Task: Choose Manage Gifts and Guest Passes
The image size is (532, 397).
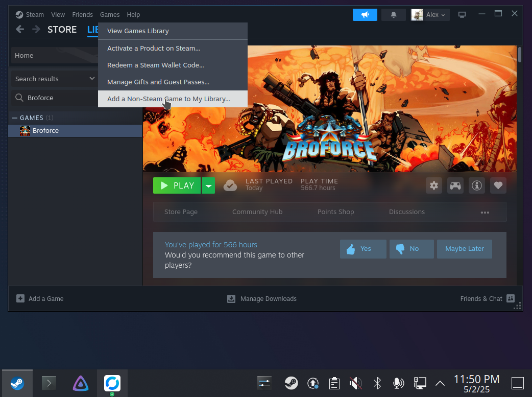Action: (173, 82)
